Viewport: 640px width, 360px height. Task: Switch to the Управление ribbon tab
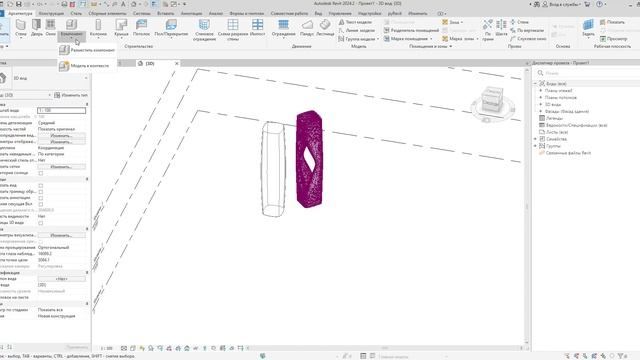coord(340,13)
